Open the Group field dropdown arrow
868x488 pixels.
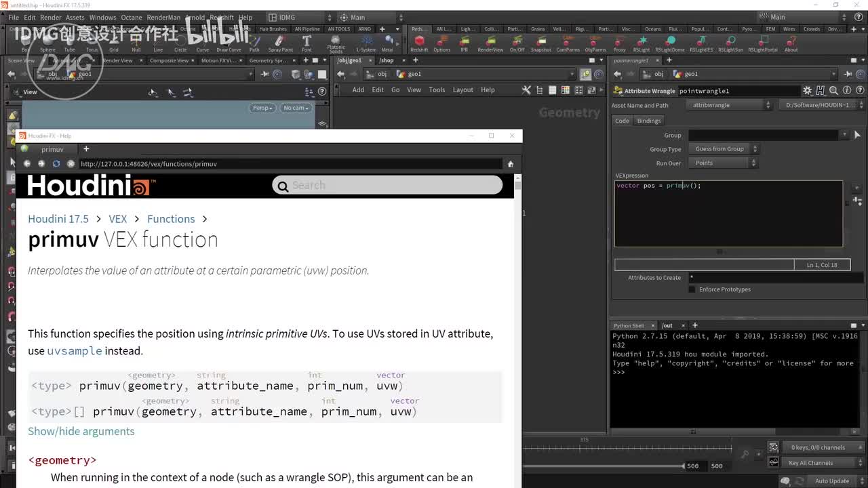click(844, 135)
